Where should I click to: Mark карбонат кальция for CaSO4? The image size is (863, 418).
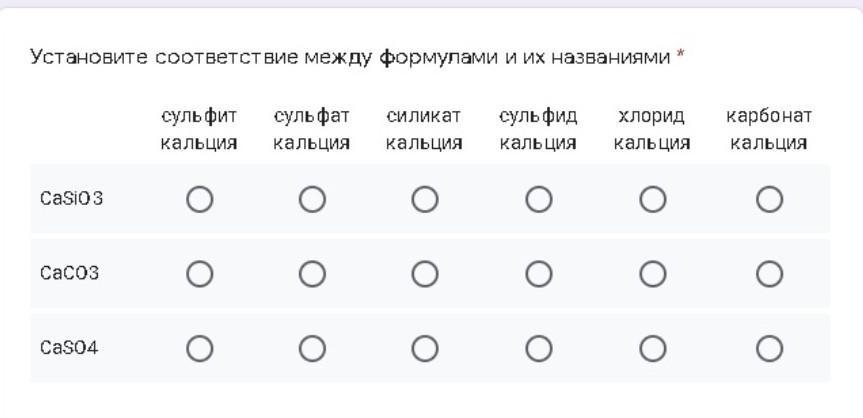[768, 348]
